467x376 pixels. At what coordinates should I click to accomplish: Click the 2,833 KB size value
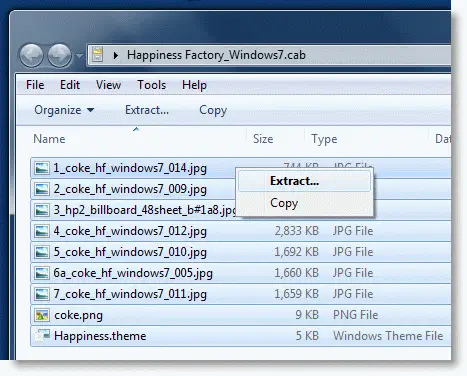[297, 231]
